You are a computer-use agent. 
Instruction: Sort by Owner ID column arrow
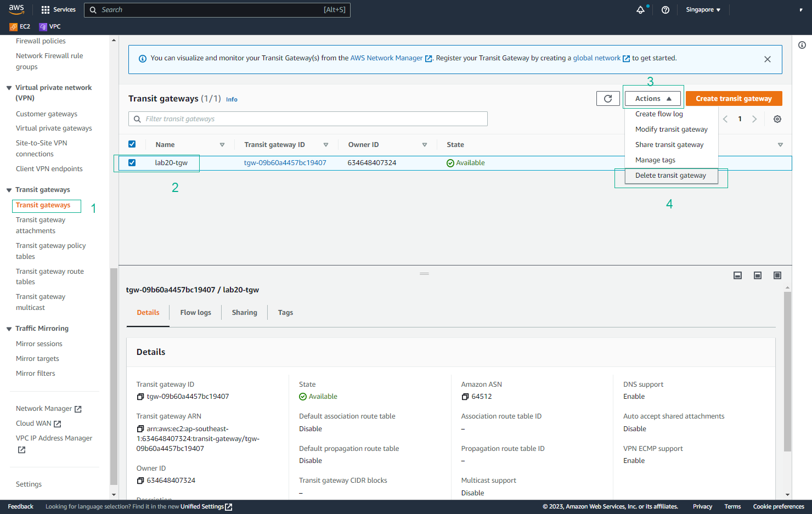pos(425,145)
